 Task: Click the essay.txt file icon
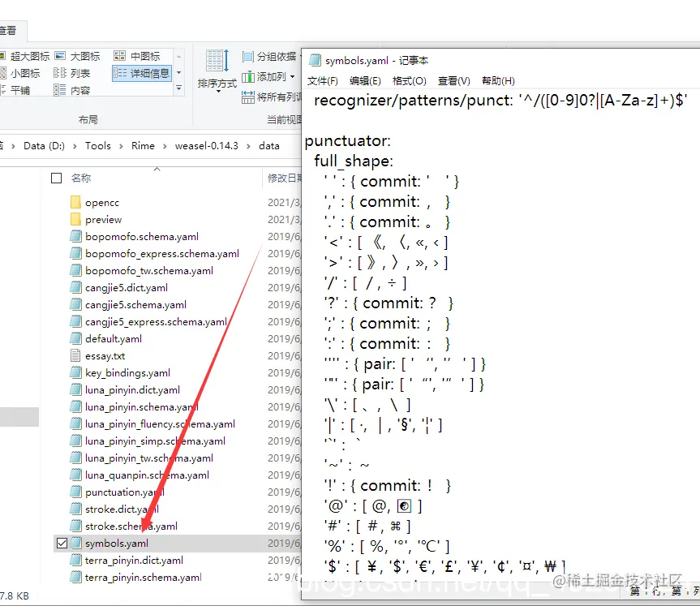pos(76,356)
